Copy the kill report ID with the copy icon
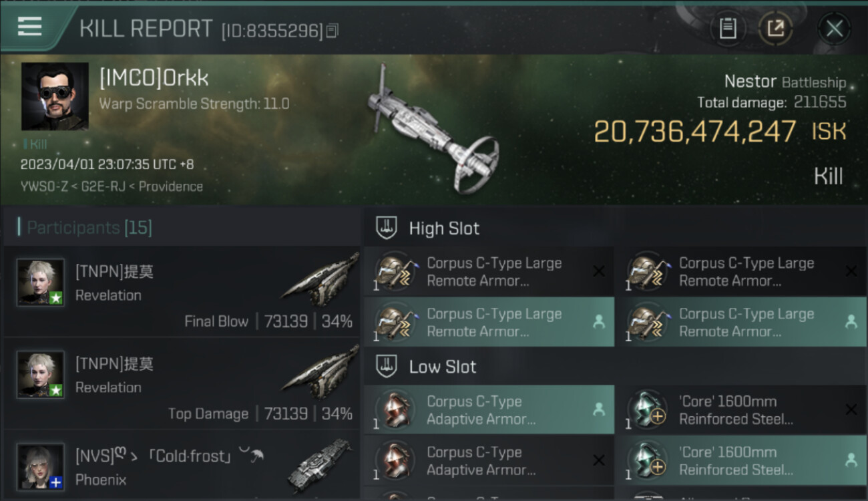 [x=332, y=30]
